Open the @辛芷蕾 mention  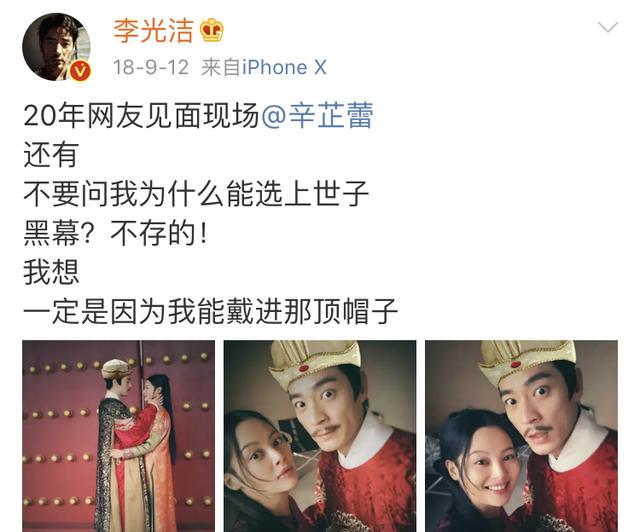click(317, 116)
